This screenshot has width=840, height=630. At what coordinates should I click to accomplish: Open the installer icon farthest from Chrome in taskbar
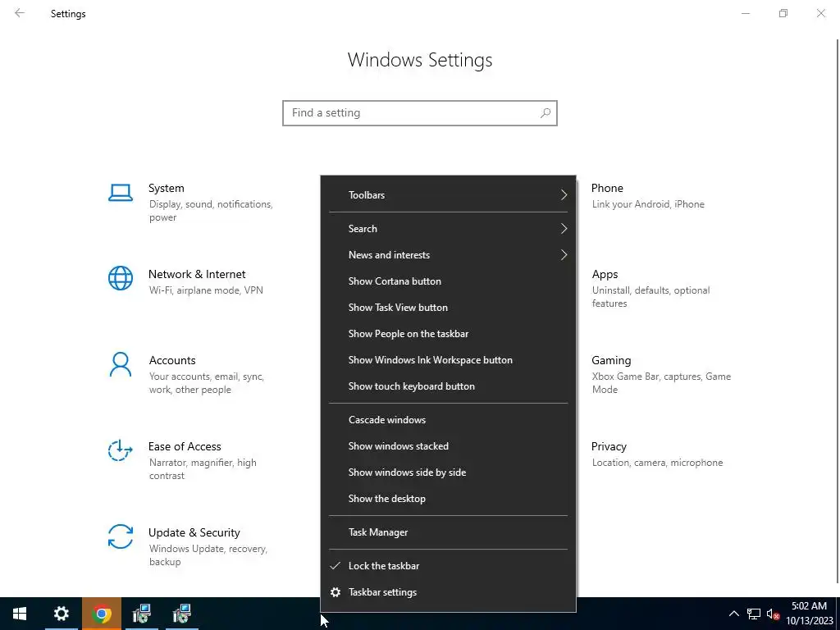tap(182, 614)
